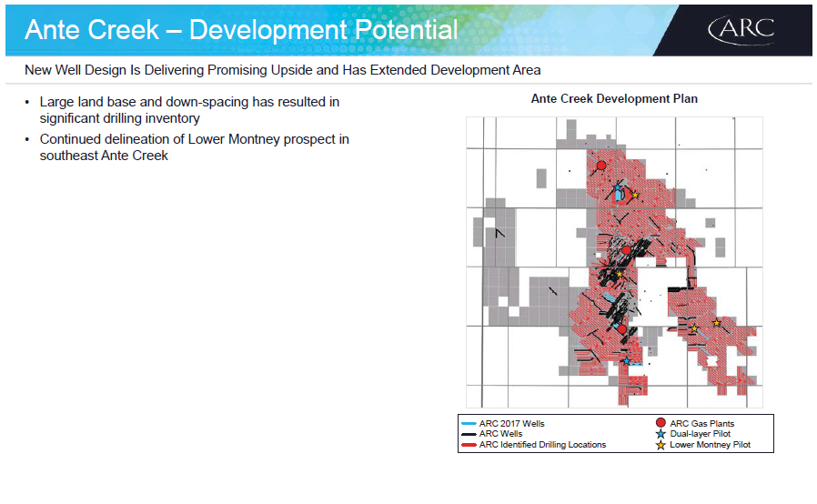Click the 'Dual-layer Pilot' legend label
The width and height of the screenshot is (817, 504).
700,434
